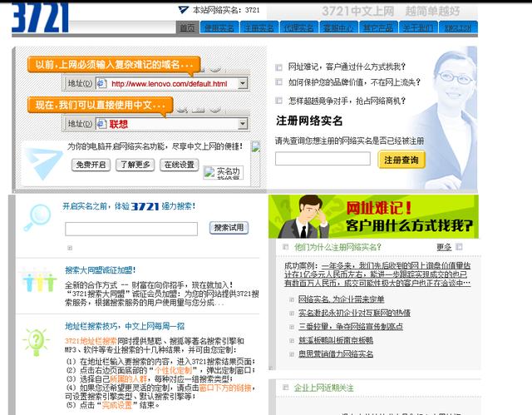Open the dropdown on 联想 address bar
Screen dimensions: 532x415
243,124
